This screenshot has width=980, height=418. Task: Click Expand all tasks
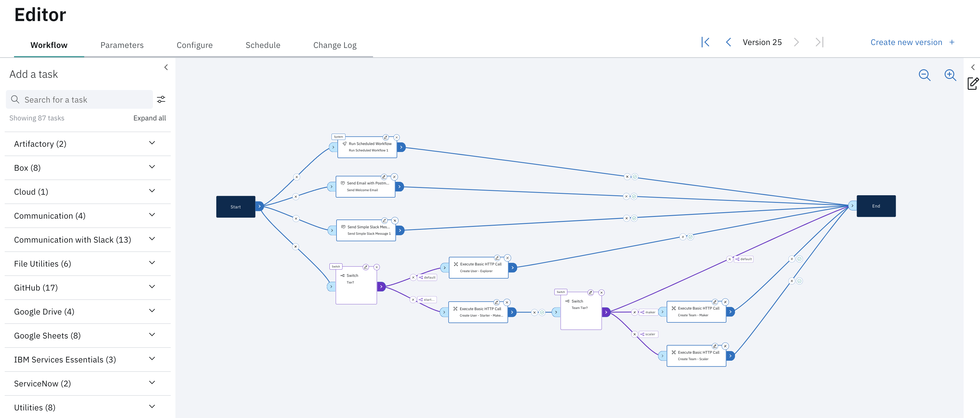149,118
